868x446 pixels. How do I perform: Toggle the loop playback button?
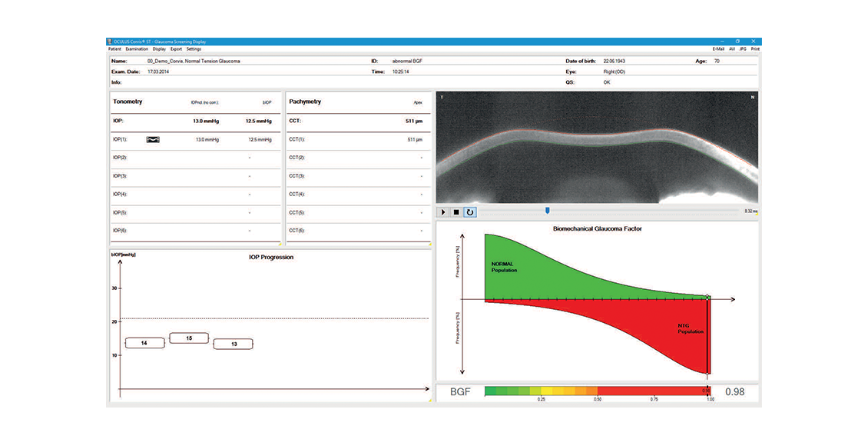coord(469,211)
